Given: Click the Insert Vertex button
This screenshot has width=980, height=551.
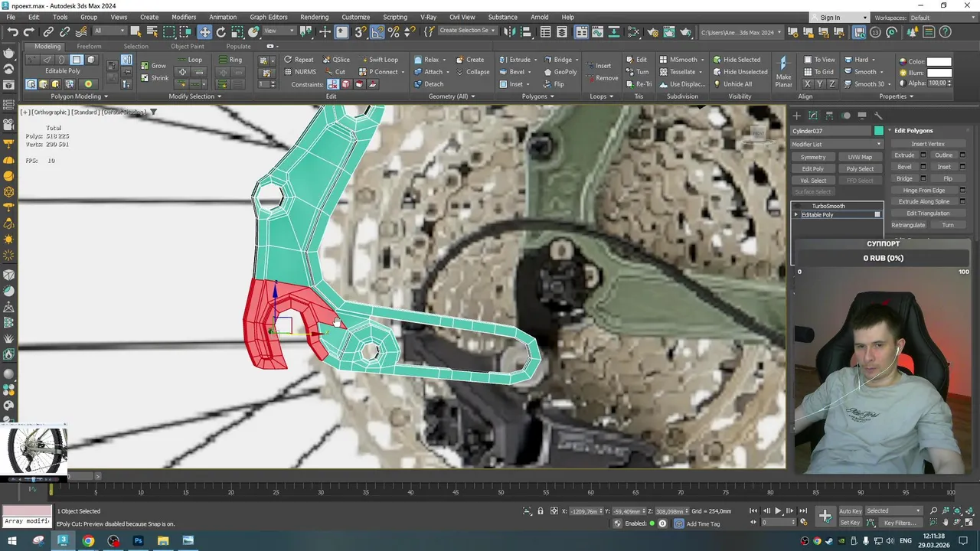Looking at the screenshot, I should [928, 144].
